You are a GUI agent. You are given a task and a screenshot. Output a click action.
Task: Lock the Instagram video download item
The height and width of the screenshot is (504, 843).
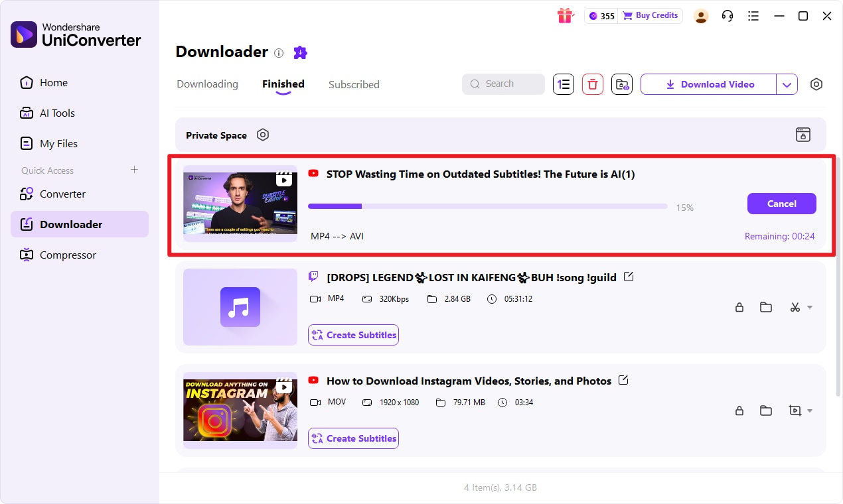(739, 410)
